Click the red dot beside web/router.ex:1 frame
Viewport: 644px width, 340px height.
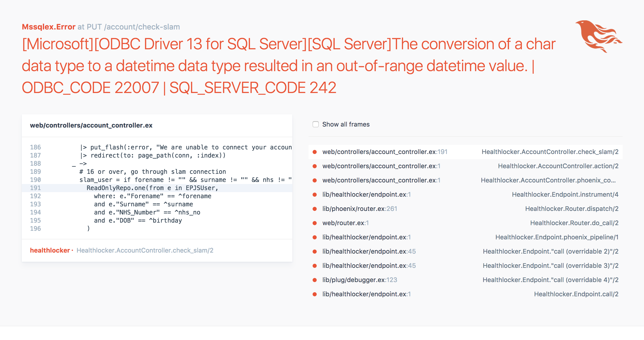[x=315, y=223]
